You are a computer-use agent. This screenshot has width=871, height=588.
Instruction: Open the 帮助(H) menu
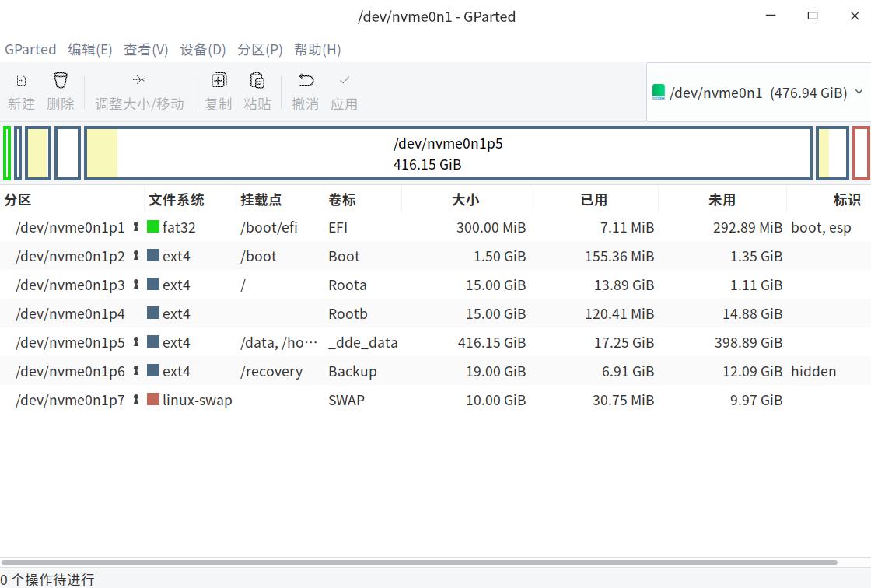317,49
